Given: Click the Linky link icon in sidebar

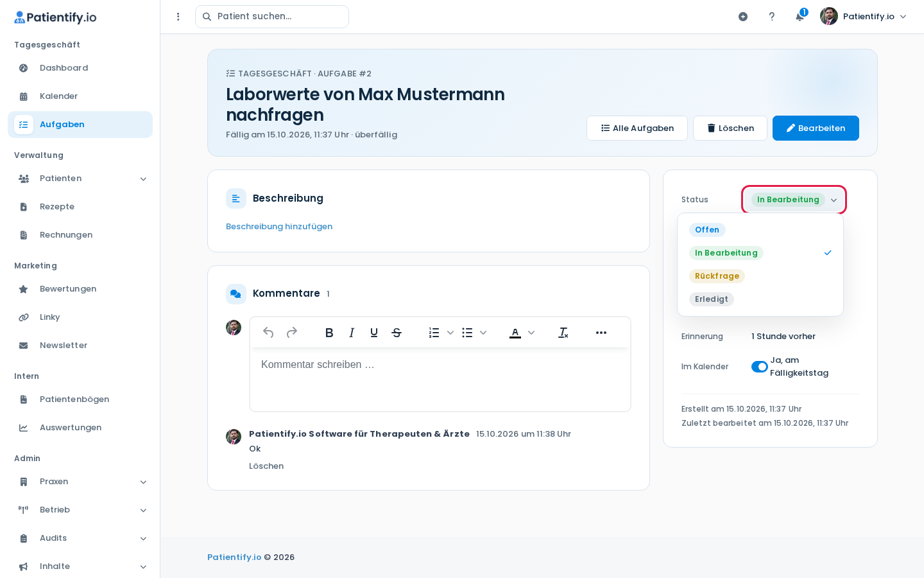Looking at the screenshot, I should pyautogui.click(x=24, y=317).
